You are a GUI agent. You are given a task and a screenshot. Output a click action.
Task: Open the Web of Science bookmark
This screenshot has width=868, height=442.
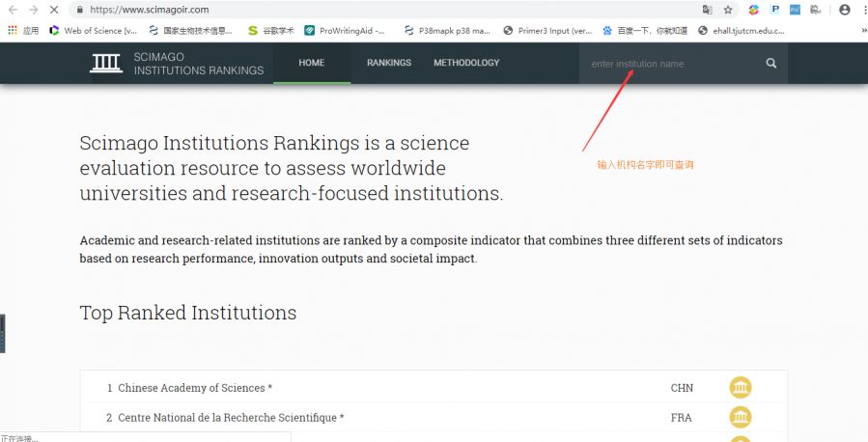click(x=93, y=31)
